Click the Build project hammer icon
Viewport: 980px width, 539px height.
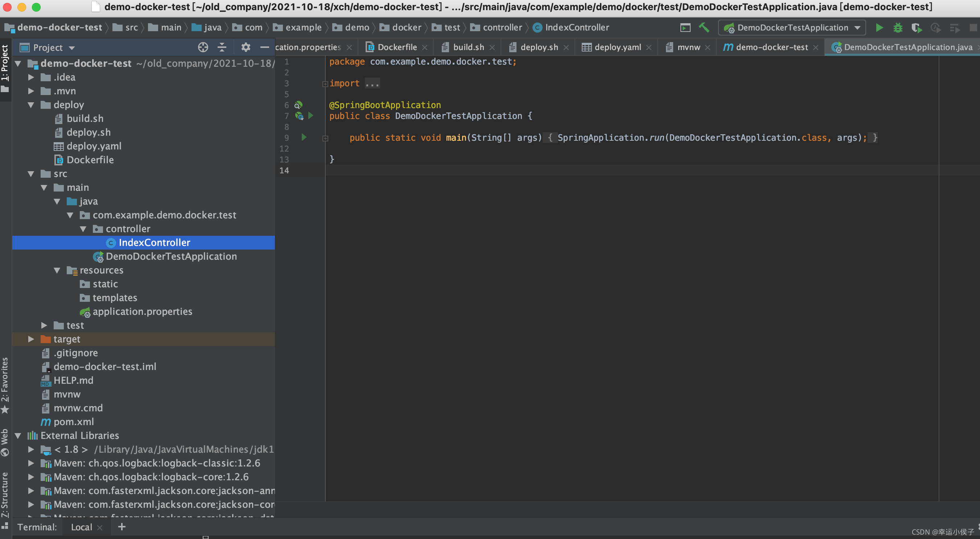click(x=704, y=28)
